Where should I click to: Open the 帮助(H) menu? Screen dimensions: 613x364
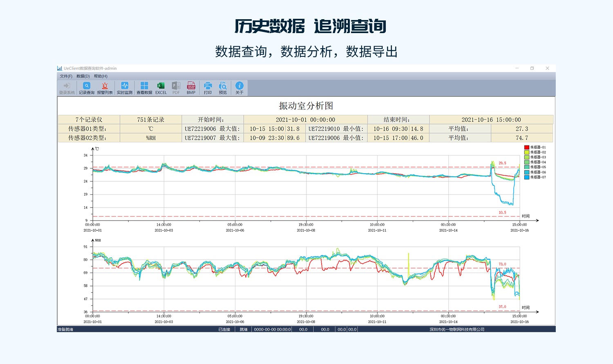(x=101, y=76)
